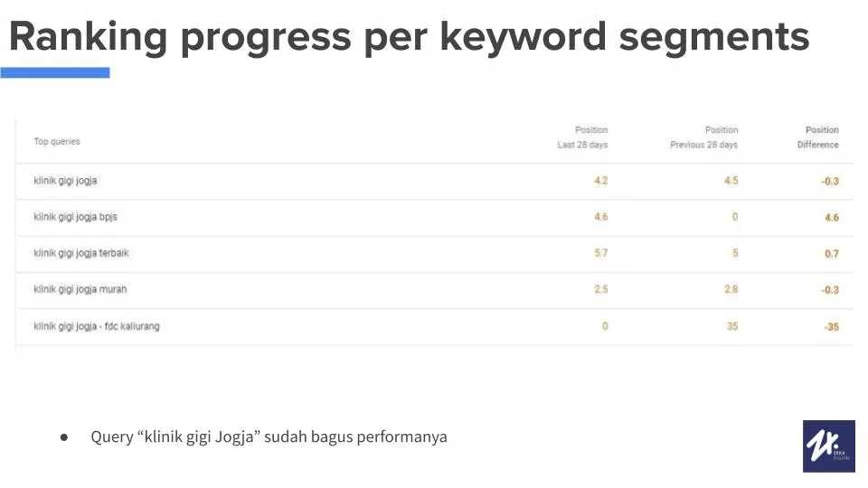Image resolution: width=868 pixels, height=488 pixels.
Task: Click the Teka Digital logo icon
Action: (828, 446)
